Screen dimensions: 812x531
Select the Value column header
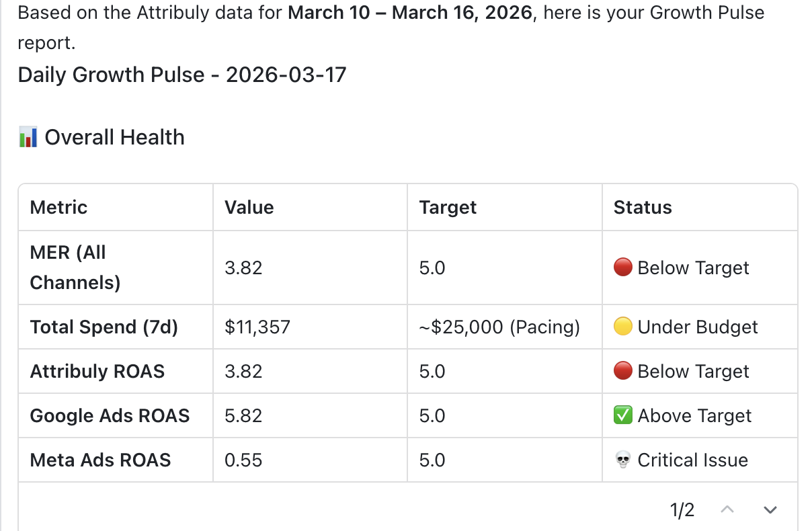(249, 207)
